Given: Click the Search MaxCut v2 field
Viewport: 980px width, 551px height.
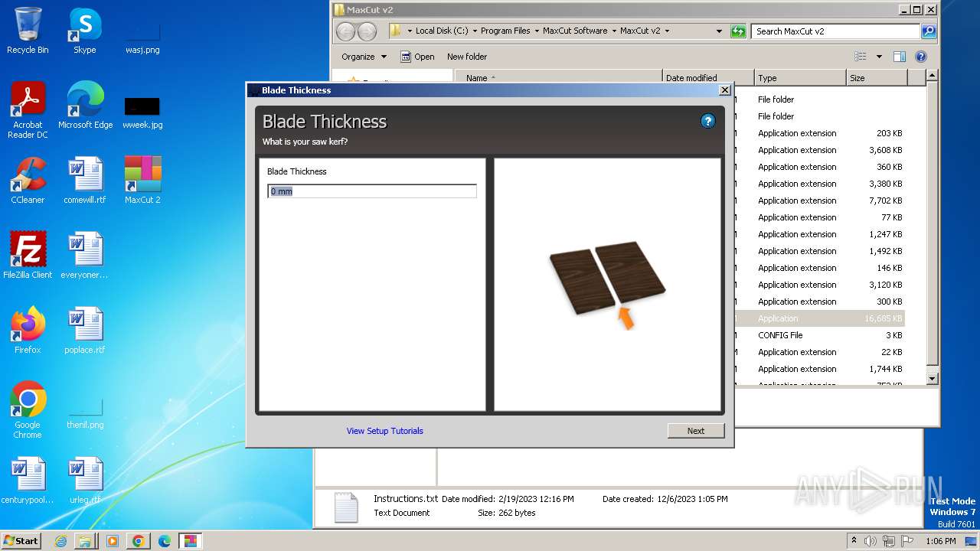Looking at the screenshot, I should [836, 31].
